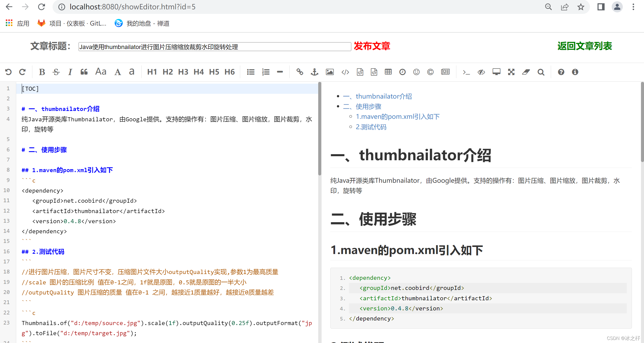644x343 pixels.
Task: Toggle live preview with eye-slash icon
Action: [481, 72]
